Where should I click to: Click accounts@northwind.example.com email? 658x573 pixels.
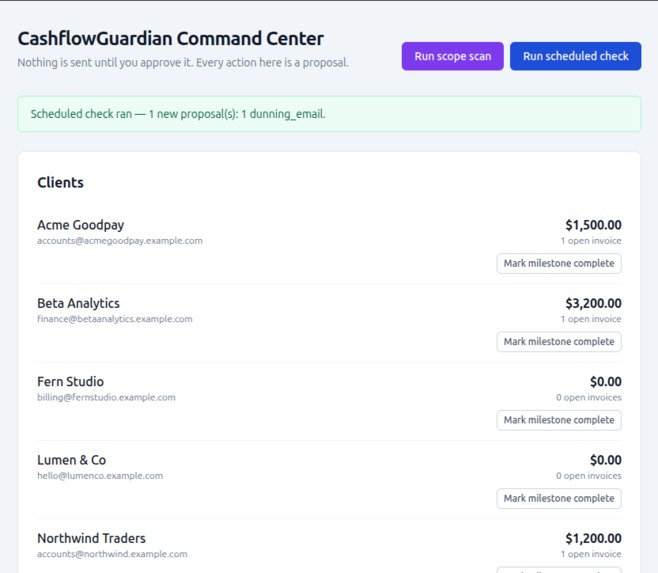(x=112, y=554)
